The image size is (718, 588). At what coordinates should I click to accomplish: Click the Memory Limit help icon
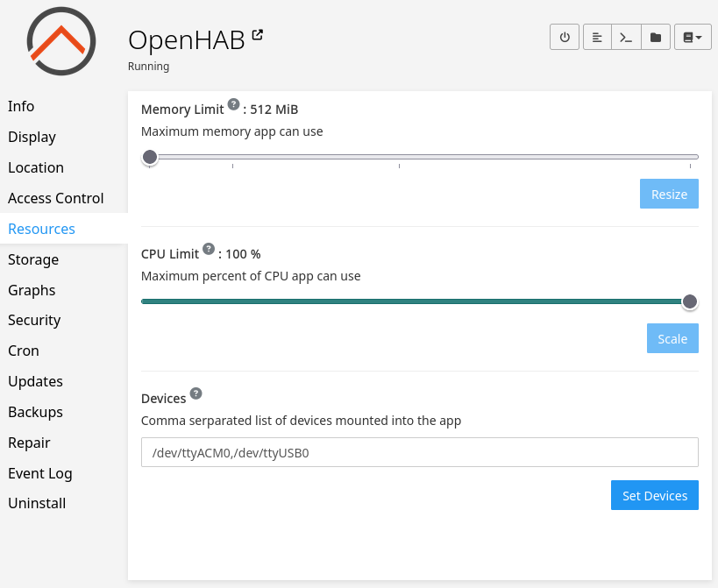(234, 104)
